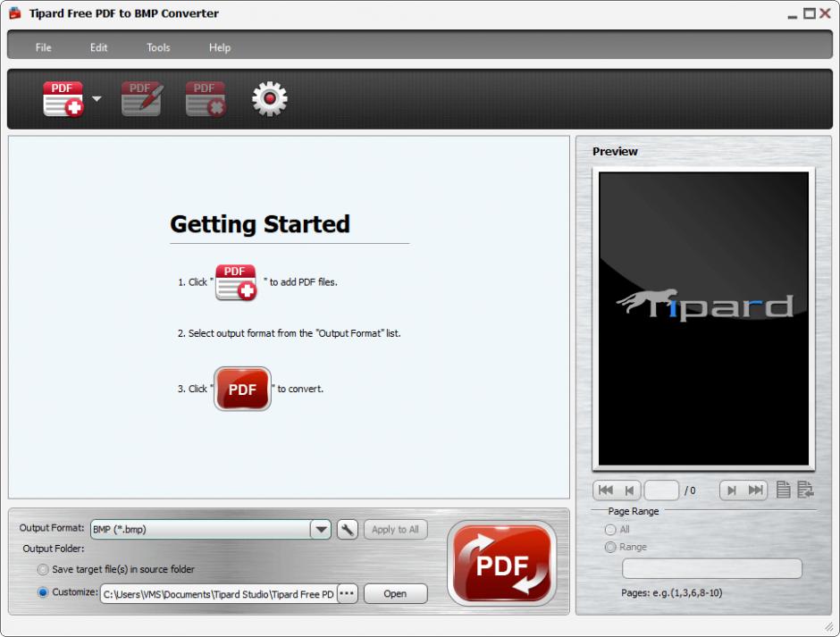Click the page number input field
840x637 pixels.
(661, 490)
